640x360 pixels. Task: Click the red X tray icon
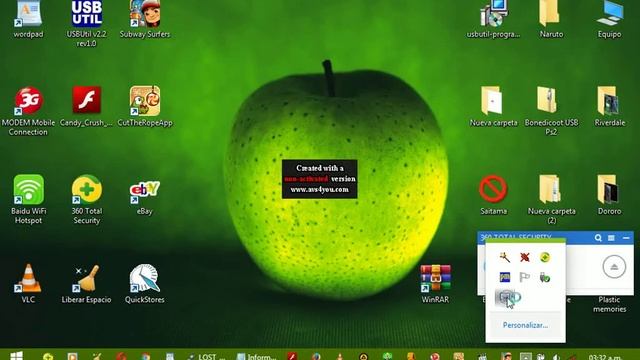(x=525, y=257)
